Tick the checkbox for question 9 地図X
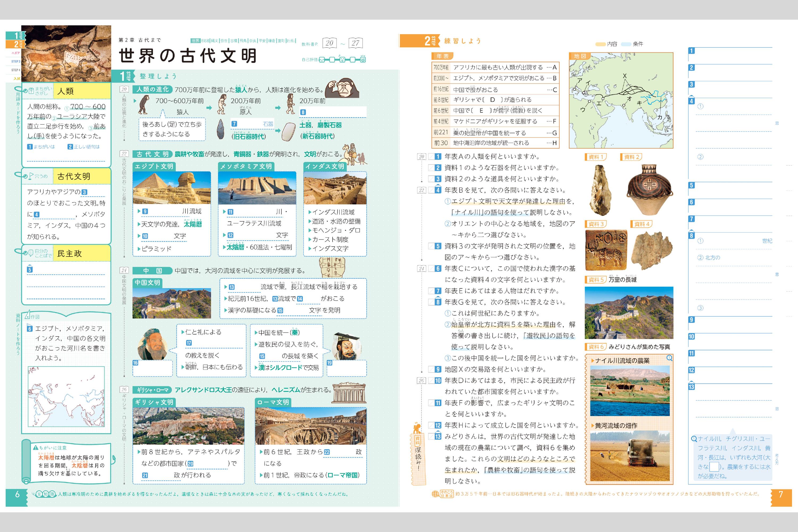 (x=431, y=369)
